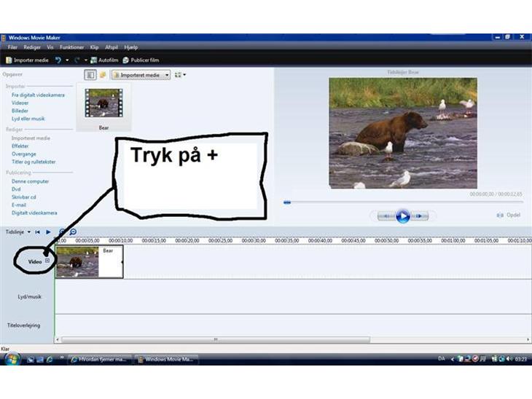Image resolution: width=532 pixels, height=399 pixels.
Task: Open the Funktioner menu
Action: pos(71,47)
